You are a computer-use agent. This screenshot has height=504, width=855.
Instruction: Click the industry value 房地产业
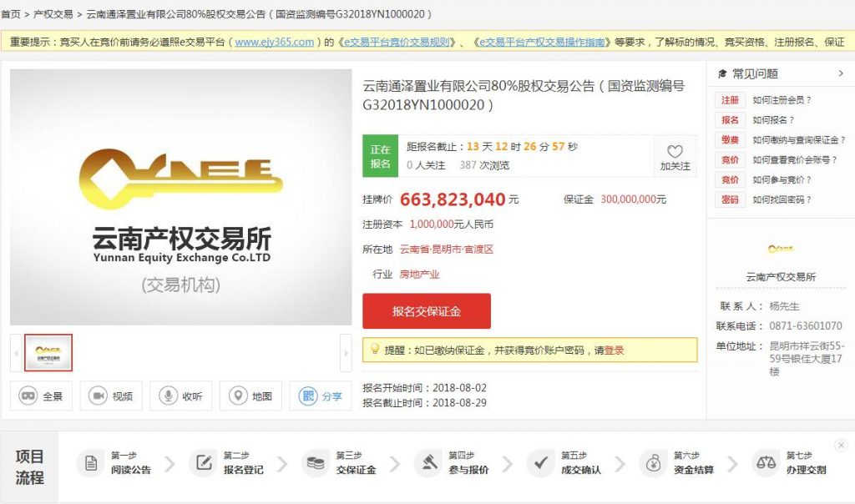tap(419, 274)
